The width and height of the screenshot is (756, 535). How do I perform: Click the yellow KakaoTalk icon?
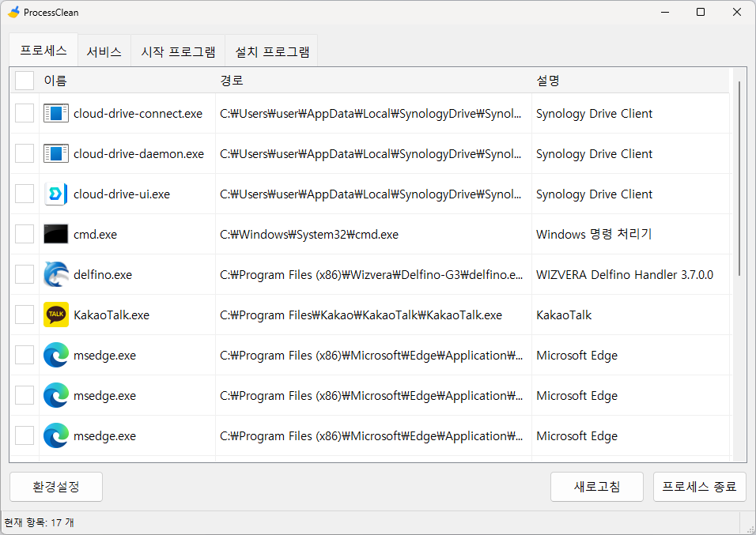coord(56,315)
